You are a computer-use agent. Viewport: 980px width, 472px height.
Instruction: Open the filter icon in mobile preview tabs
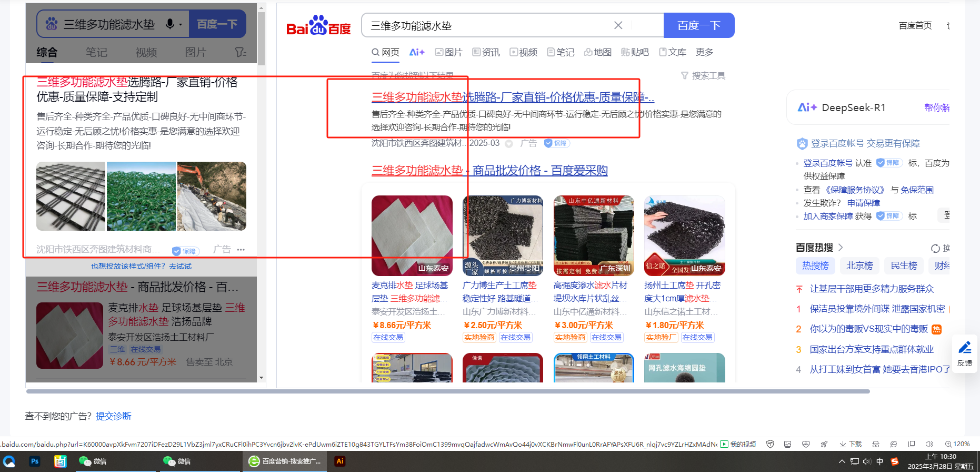pyautogui.click(x=240, y=52)
